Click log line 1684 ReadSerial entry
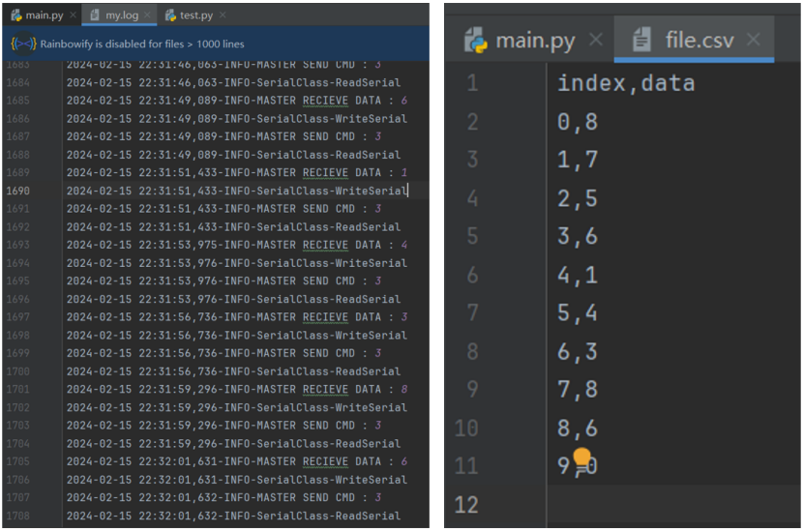The image size is (803, 532). [x=233, y=82]
